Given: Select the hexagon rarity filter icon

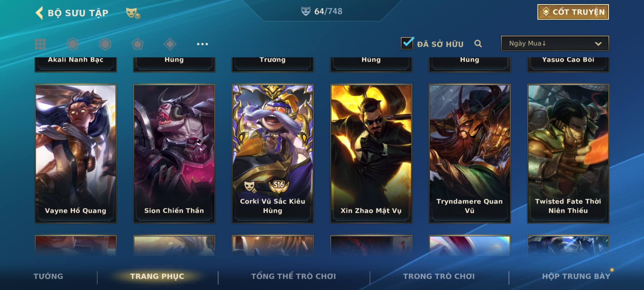Looking at the screenshot, I should pos(105,44).
